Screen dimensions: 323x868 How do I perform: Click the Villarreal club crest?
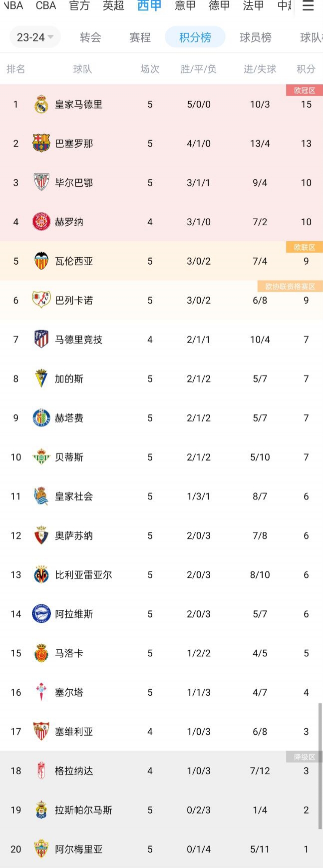41,575
